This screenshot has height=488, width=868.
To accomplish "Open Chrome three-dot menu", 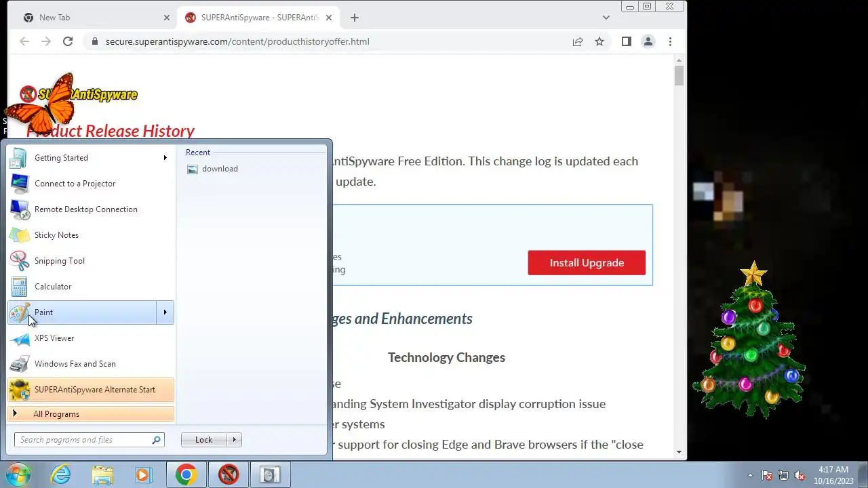I will tap(670, 41).
